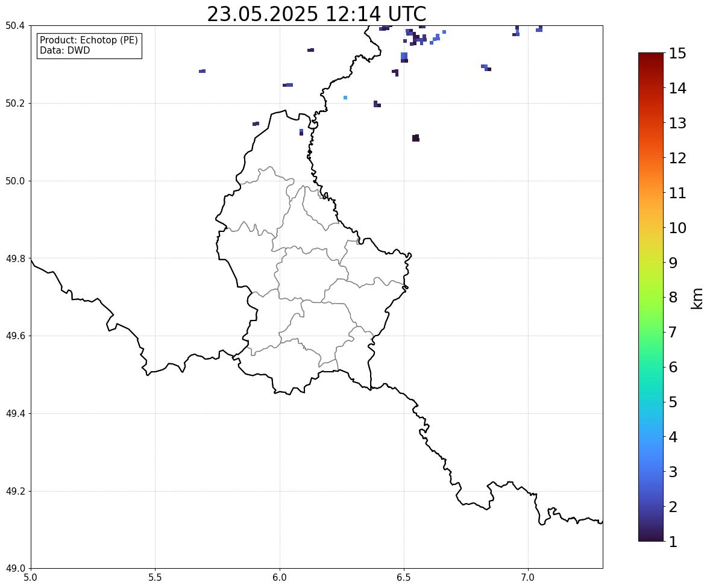Click the longitude axis label '5.5'
Viewport: 710px width, 588px height.
coord(156,578)
